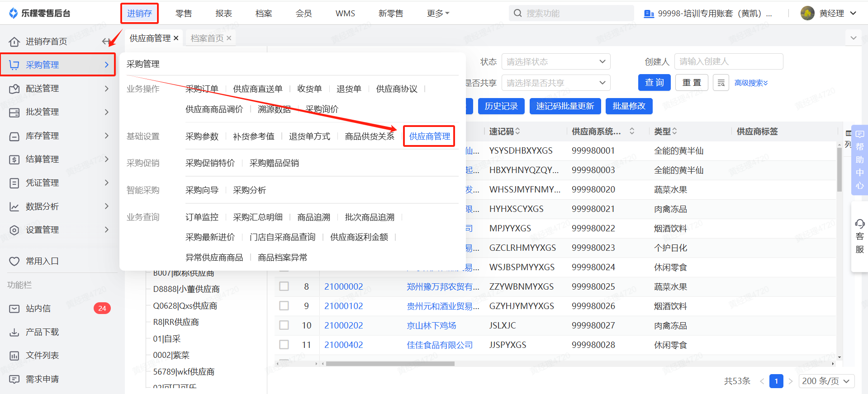Open 订单监控 in 业务查询
The height and width of the screenshot is (394, 868).
point(202,217)
